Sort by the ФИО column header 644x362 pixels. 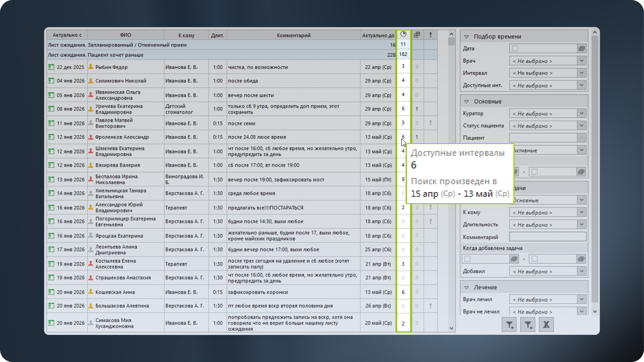pos(126,35)
